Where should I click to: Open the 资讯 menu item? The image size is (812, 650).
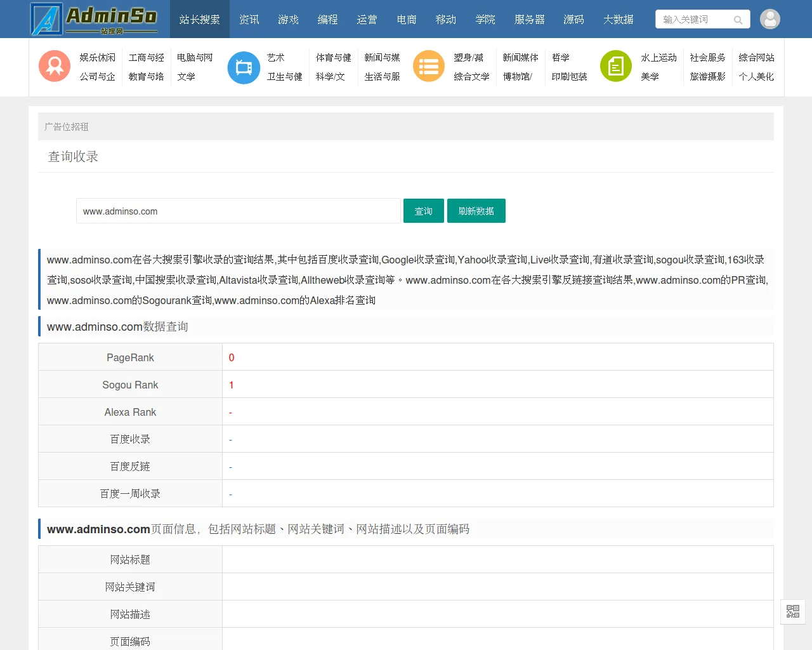249,20
